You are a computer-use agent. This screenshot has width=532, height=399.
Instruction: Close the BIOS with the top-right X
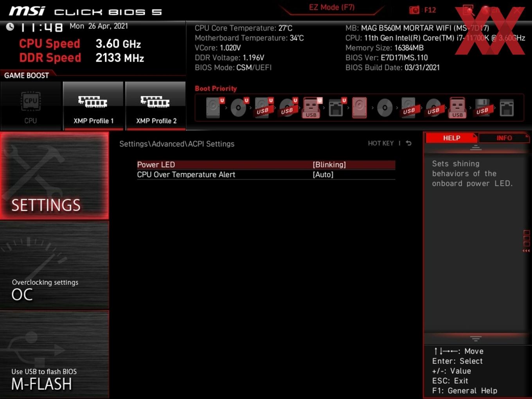(x=517, y=10)
